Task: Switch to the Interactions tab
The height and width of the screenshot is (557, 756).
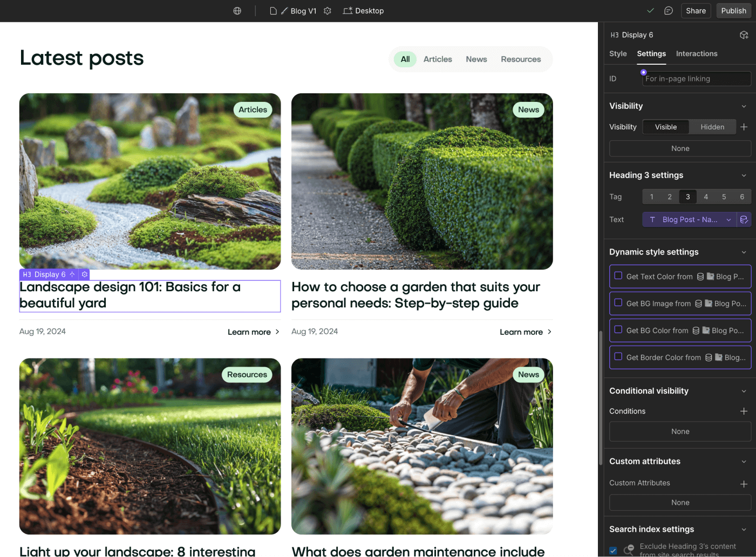Action: point(696,53)
